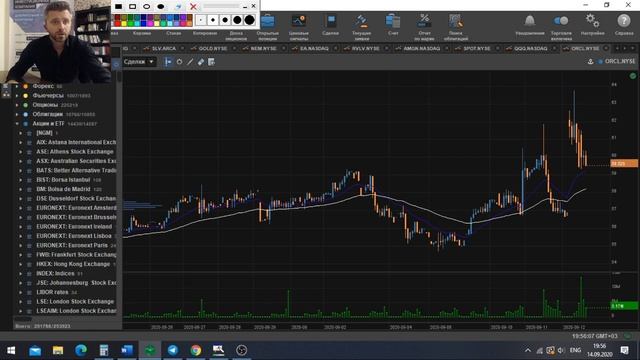This screenshot has width=640, height=360.
Task: Open Windows Start menu
Action: tap(11, 350)
